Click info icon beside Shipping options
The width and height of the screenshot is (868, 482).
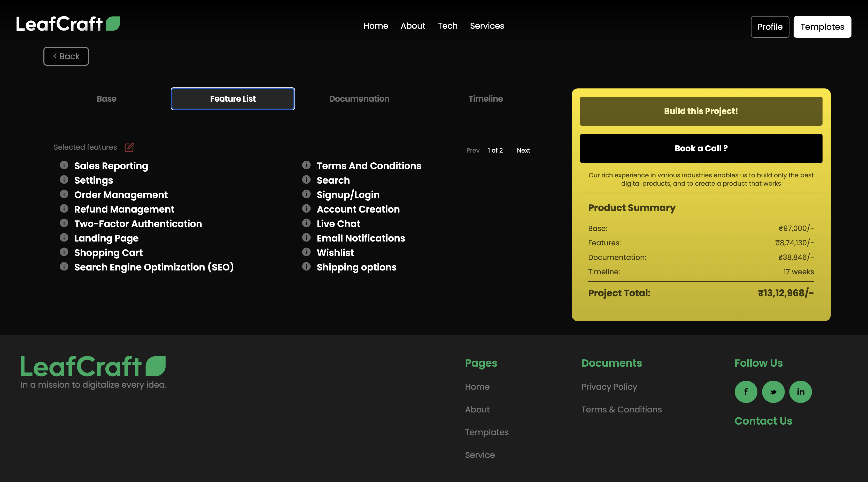click(306, 266)
